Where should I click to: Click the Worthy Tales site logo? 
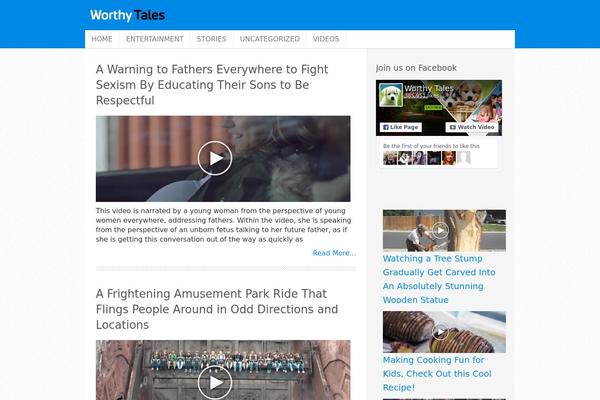127,15
